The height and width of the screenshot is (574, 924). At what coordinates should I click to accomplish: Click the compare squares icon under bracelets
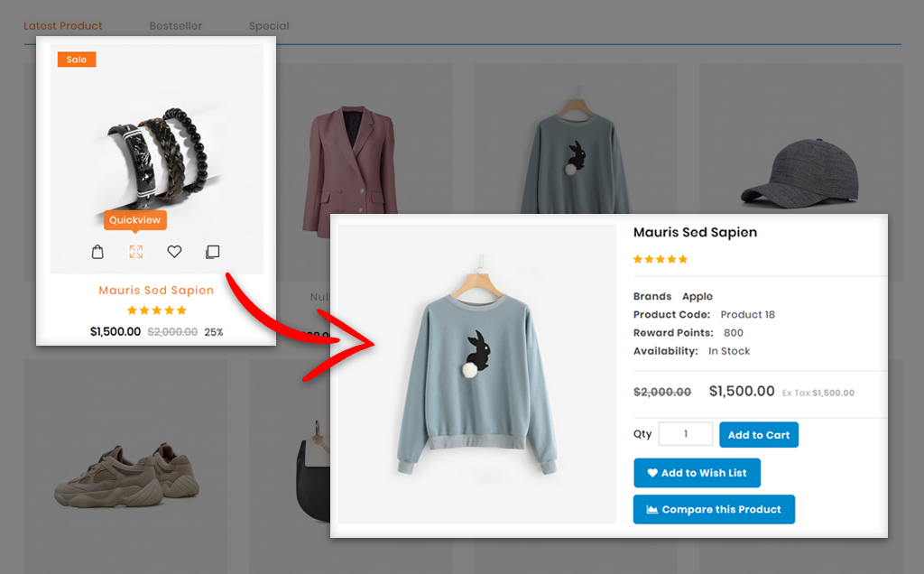point(212,252)
